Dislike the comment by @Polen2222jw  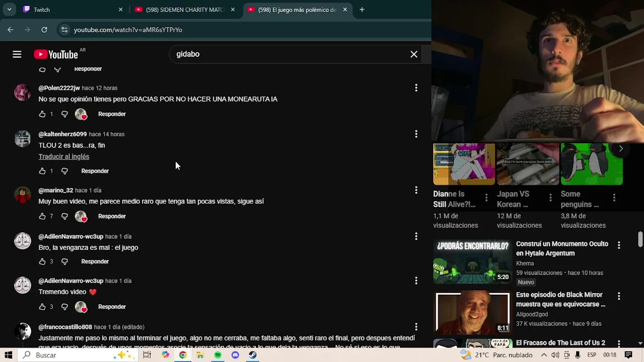(x=64, y=114)
